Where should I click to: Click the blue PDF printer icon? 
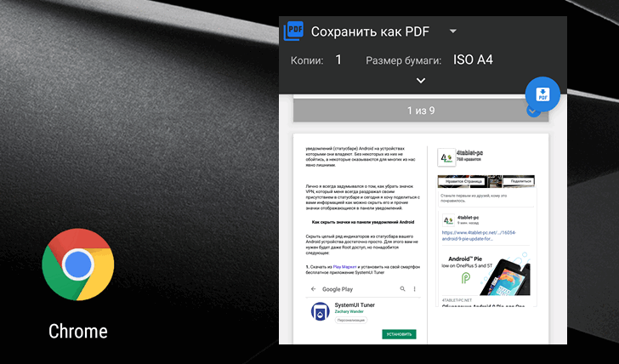coord(293,31)
